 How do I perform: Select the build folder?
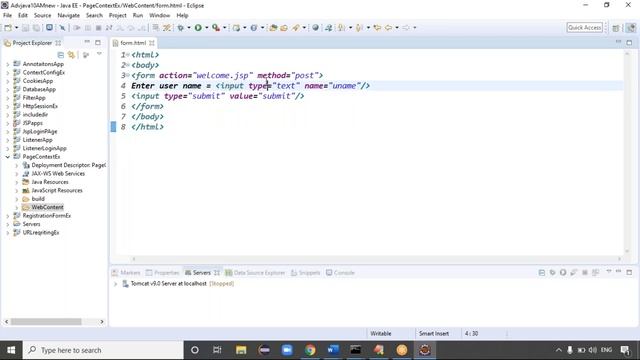point(38,199)
